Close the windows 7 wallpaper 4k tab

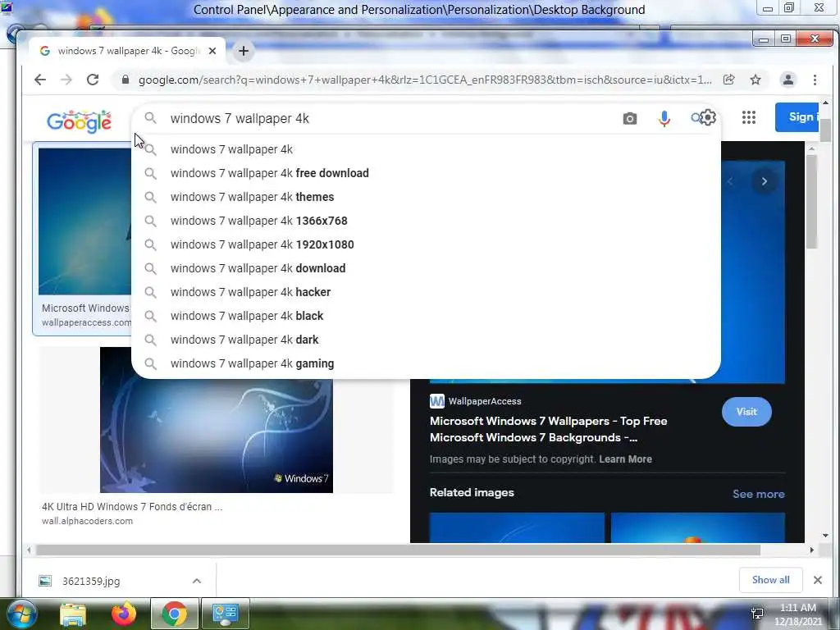pos(212,51)
